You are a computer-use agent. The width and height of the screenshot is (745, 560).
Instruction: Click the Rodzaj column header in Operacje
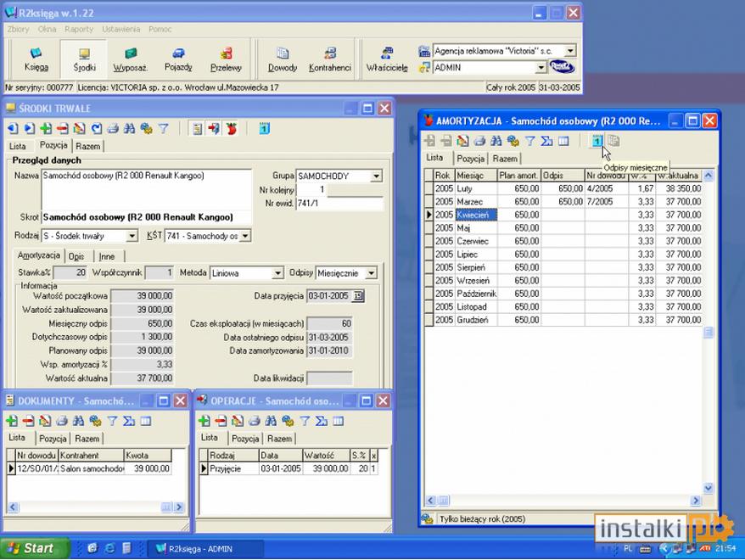pyautogui.click(x=233, y=455)
